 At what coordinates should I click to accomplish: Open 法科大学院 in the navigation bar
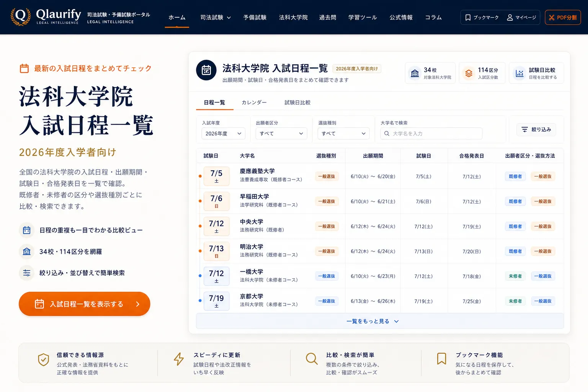click(293, 18)
